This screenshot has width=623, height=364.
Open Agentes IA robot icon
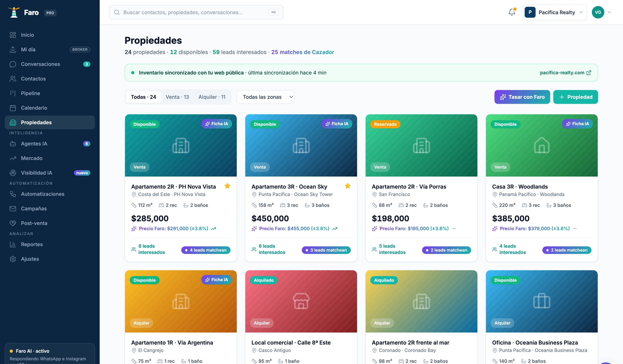click(x=13, y=144)
